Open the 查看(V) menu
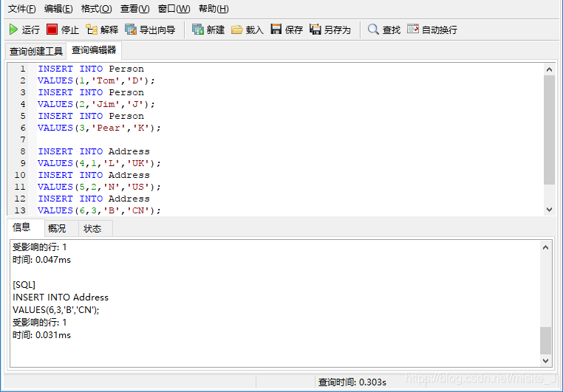 click(x=135, y=9)
